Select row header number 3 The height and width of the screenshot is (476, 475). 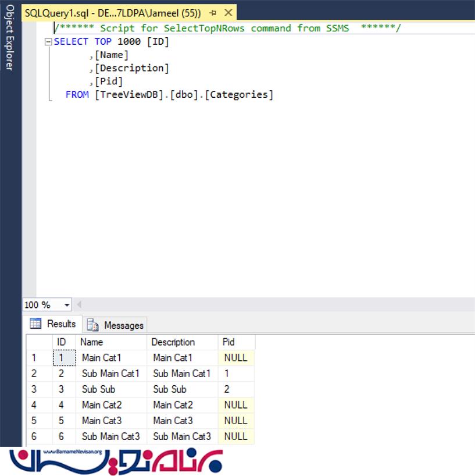(x=40, y=389)
